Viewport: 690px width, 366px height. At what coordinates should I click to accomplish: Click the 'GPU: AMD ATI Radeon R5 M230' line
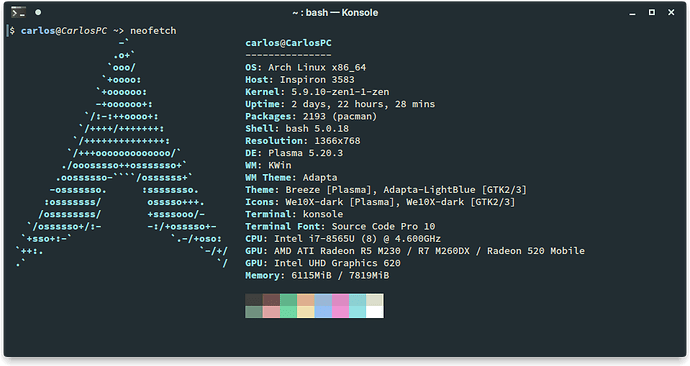click(415, 251)
